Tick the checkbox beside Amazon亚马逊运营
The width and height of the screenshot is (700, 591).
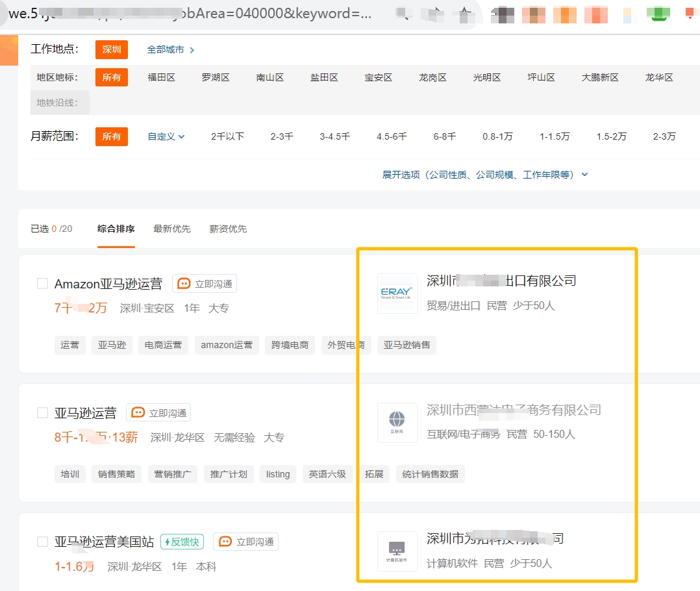click(42, 283)
